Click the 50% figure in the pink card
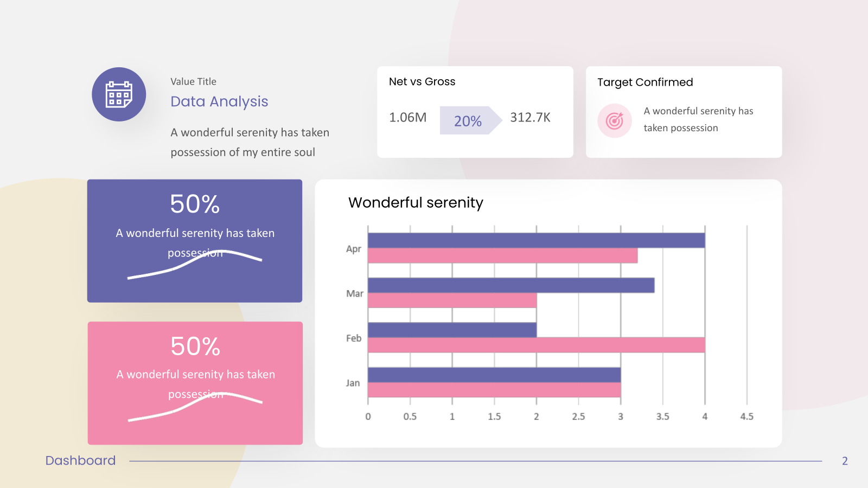This screenshot has height=488, width=868. (195, 346)
